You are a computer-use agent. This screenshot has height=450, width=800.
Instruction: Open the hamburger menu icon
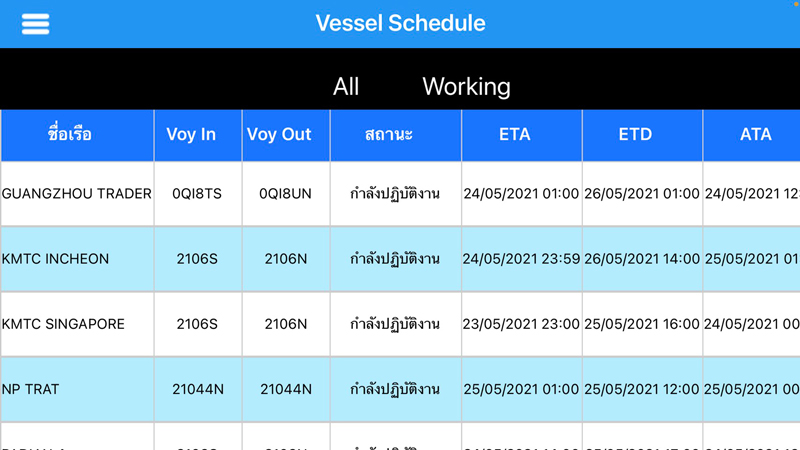pyautogui.click(x=35, y=24)
